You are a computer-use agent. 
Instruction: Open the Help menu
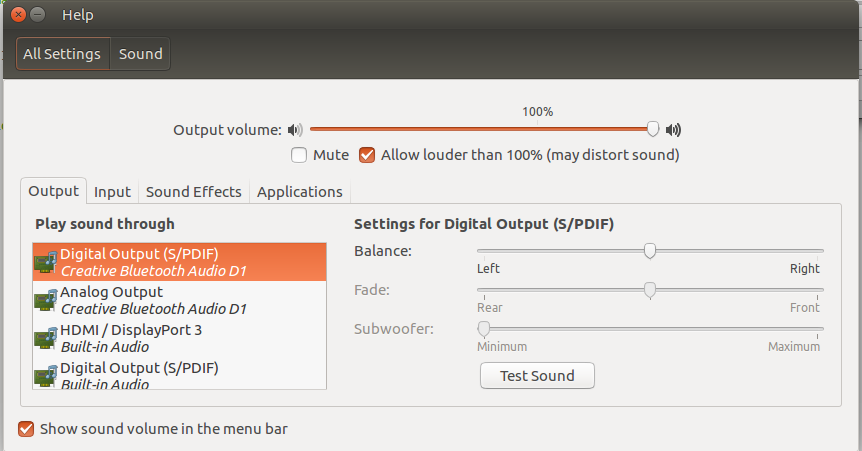coord(78,15)
